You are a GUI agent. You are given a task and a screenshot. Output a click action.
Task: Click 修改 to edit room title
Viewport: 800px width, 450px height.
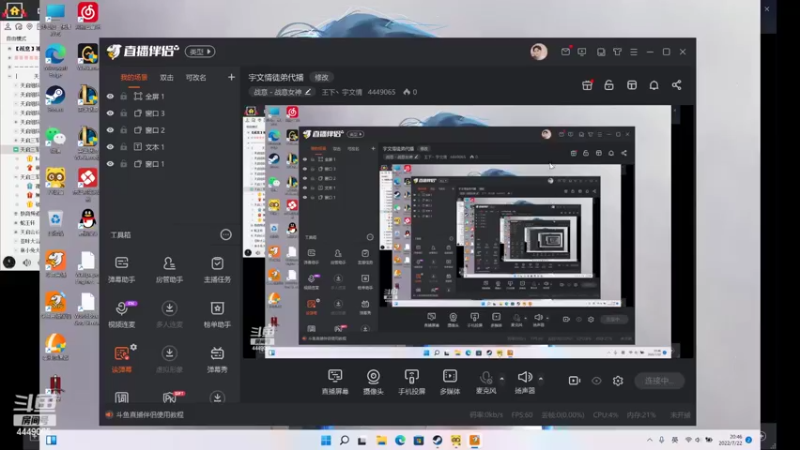coord(321,78)
